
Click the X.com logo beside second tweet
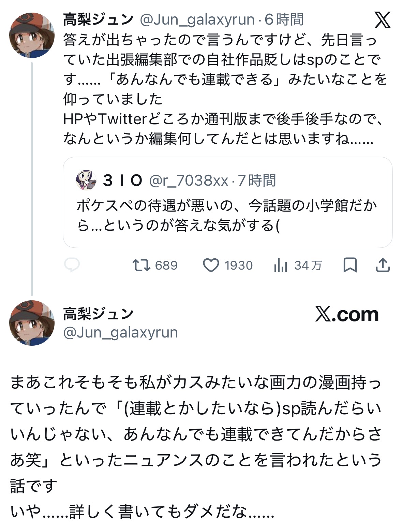click(347, 314)
